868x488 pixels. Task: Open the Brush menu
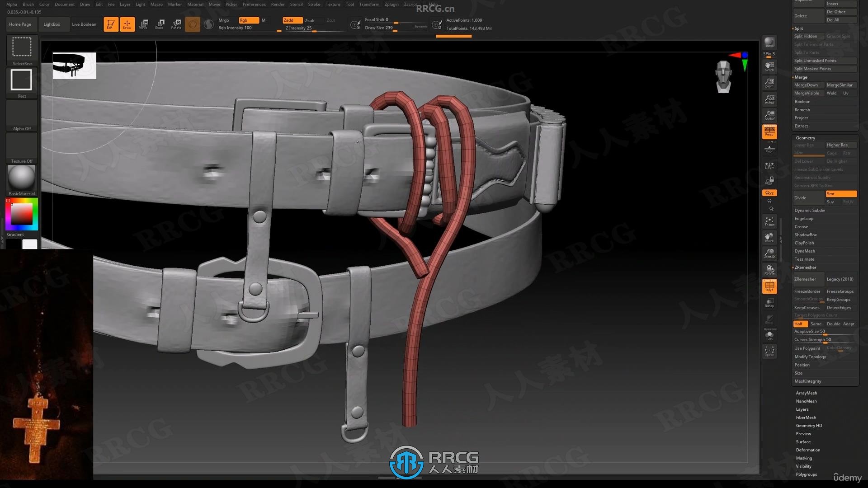(28, 4)
